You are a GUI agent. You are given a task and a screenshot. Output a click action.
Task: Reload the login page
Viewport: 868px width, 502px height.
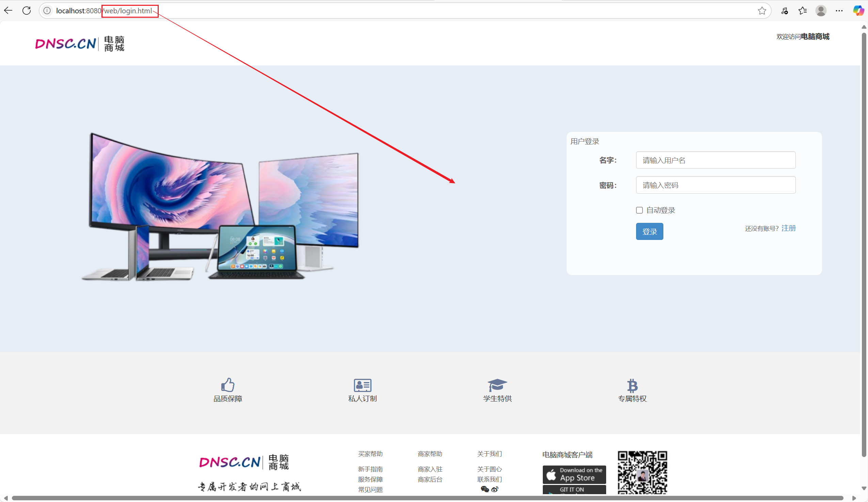click(27, 11)
